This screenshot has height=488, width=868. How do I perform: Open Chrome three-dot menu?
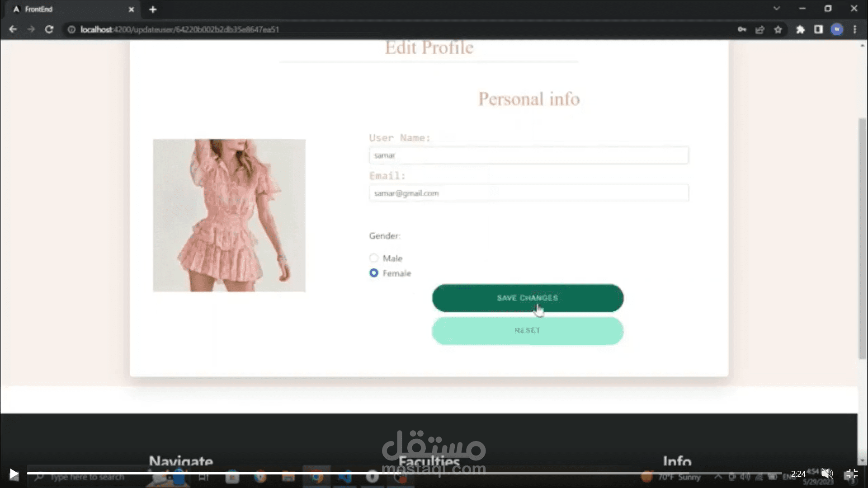854,30
